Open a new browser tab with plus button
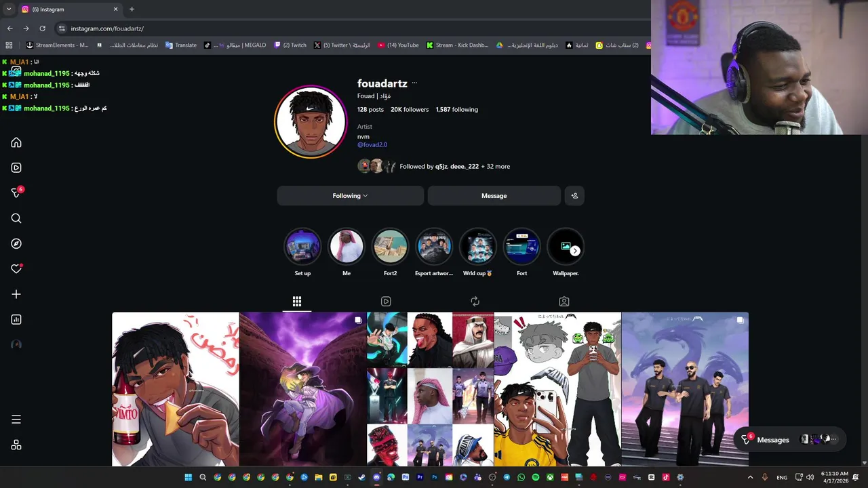Viewport: 868px width, 488px height. pos(132,9)
